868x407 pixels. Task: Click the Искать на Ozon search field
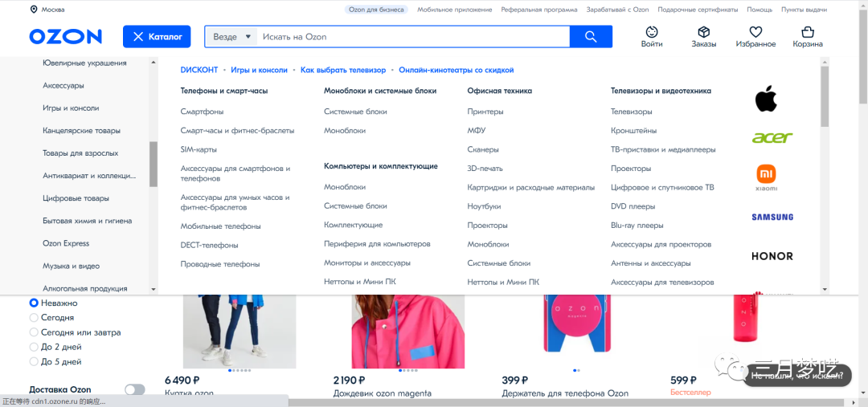click(x=414, y=37)
